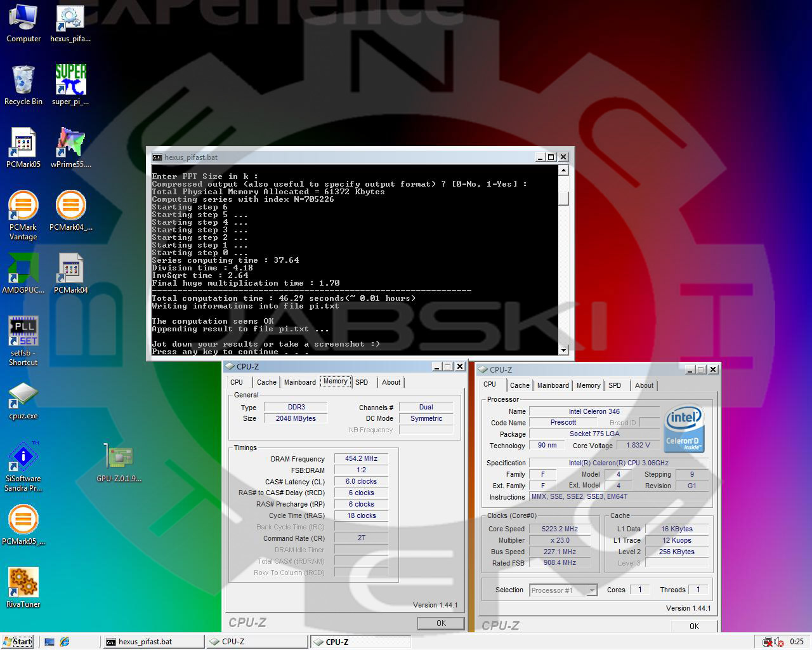
Task: Switch to CPU tab in left CPU-Z
Action: (x=237, y=382)
